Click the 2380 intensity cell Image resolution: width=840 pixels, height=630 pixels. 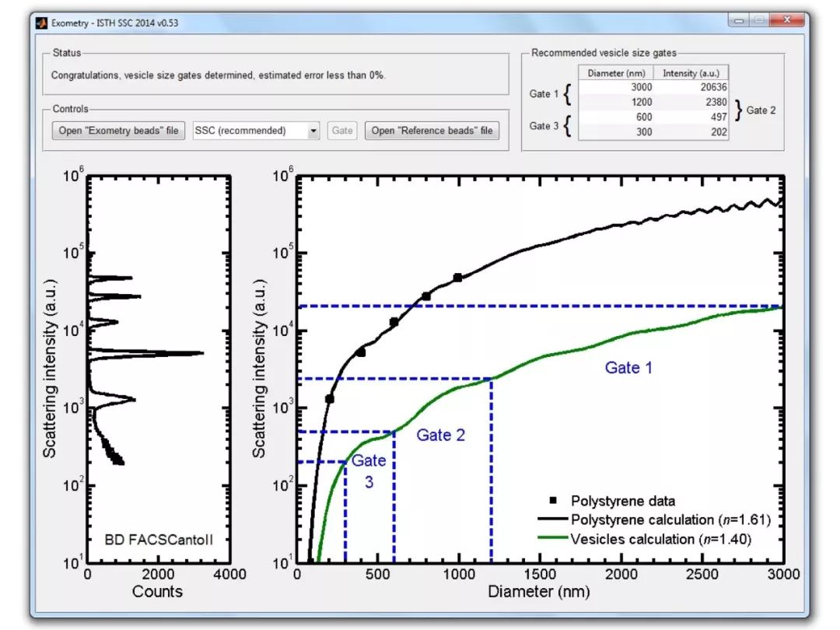[x=691, y=103]
